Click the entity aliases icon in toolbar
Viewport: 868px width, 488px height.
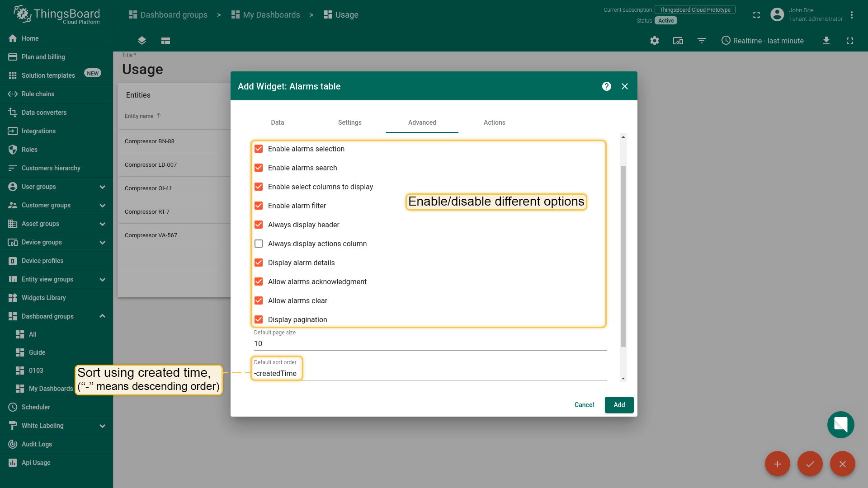(678, 41)
